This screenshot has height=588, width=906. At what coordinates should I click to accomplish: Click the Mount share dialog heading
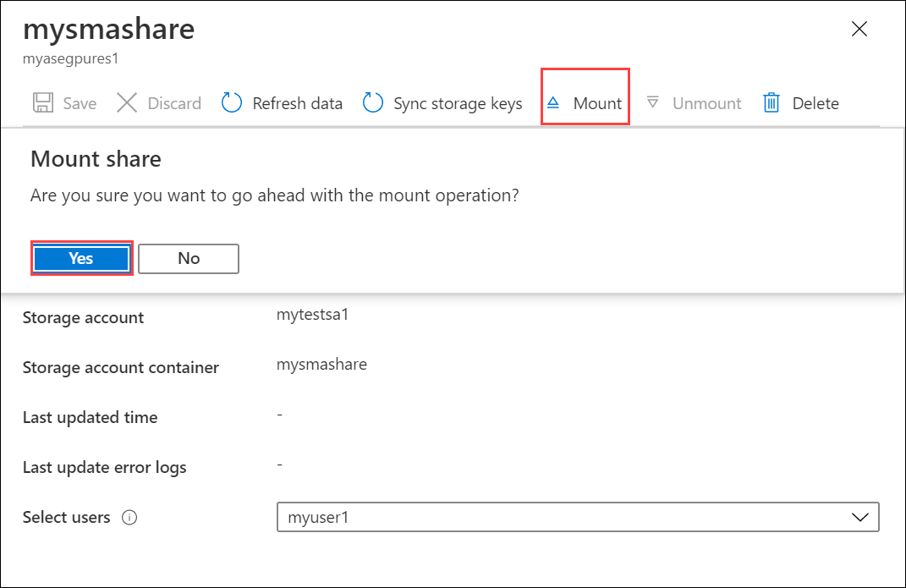(96, 158)
